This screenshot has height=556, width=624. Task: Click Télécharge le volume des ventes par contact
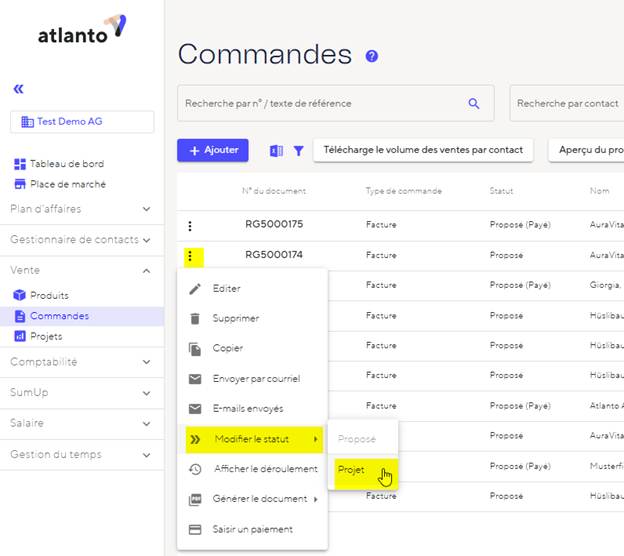(422, 150)
